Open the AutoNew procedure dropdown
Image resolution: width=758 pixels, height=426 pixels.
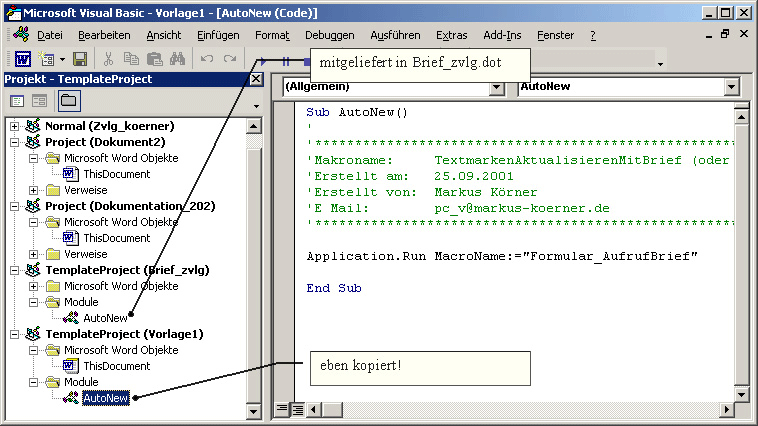pos(731,87)
